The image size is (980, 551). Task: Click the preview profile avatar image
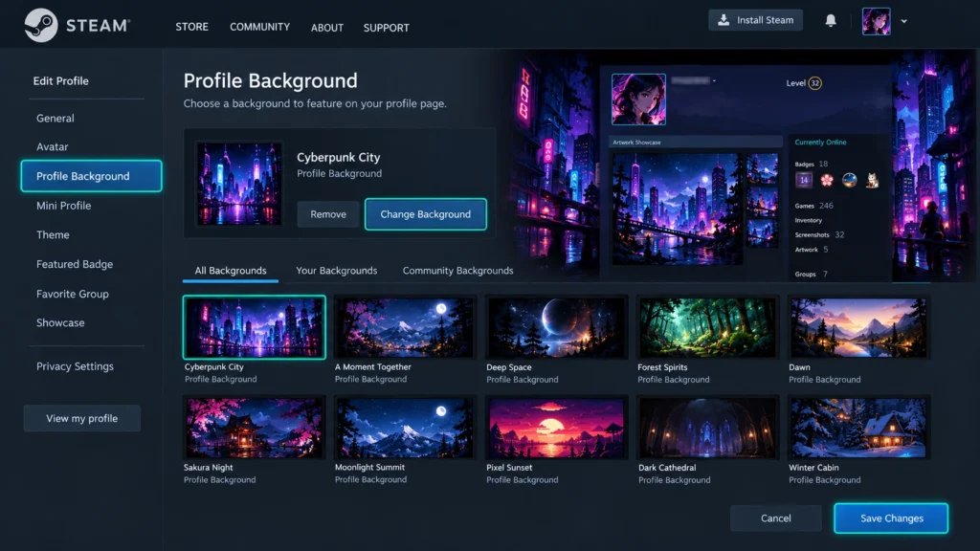click(x=638, y=99)
